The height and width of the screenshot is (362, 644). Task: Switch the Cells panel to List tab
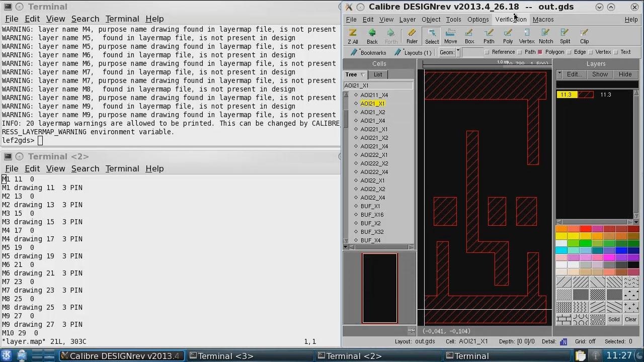(x=378, y=74)
